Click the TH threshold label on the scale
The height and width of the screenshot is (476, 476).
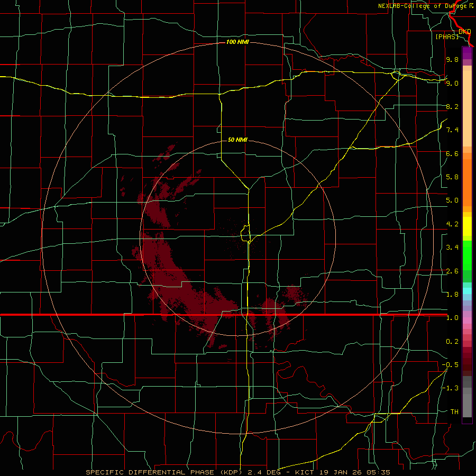[454, 412]
